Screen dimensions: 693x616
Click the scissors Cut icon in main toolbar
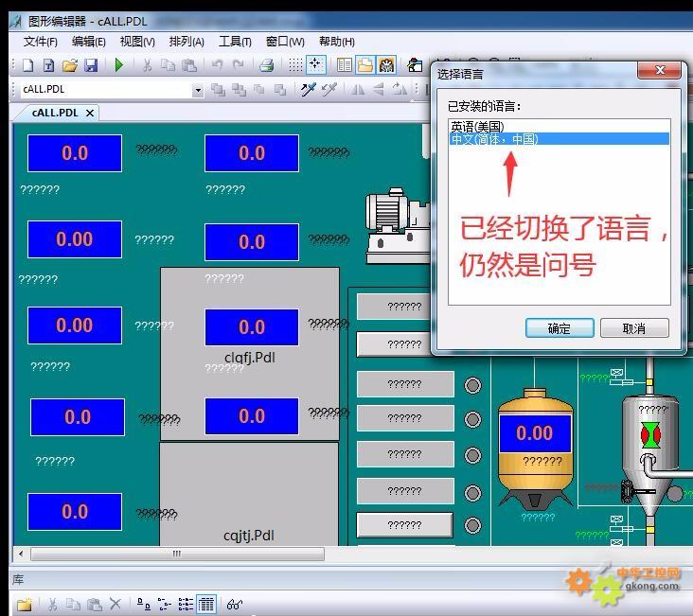tap(147, 65)
